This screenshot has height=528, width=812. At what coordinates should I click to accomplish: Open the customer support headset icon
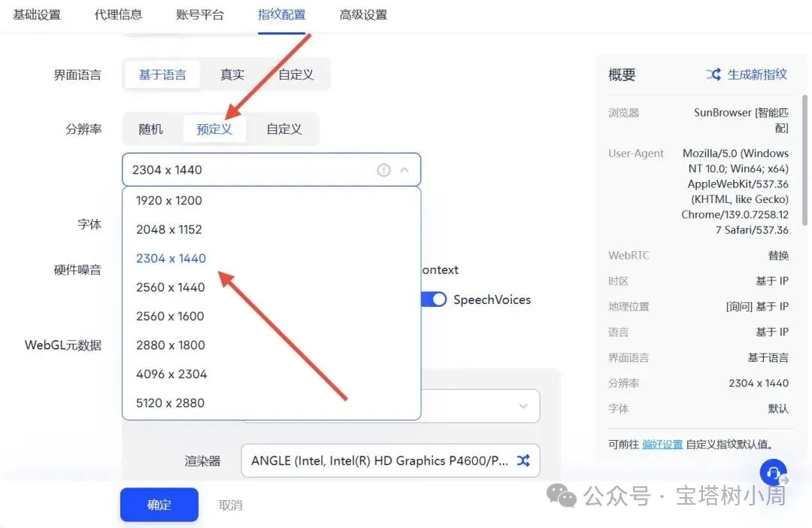coord(773,472)
